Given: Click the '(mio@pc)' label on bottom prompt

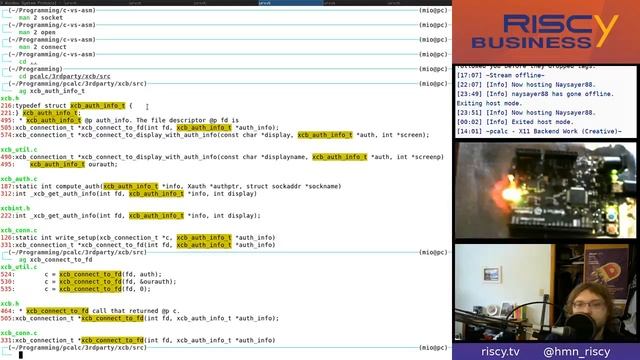Looking at the screenshot, I should [x=433, y=348].
